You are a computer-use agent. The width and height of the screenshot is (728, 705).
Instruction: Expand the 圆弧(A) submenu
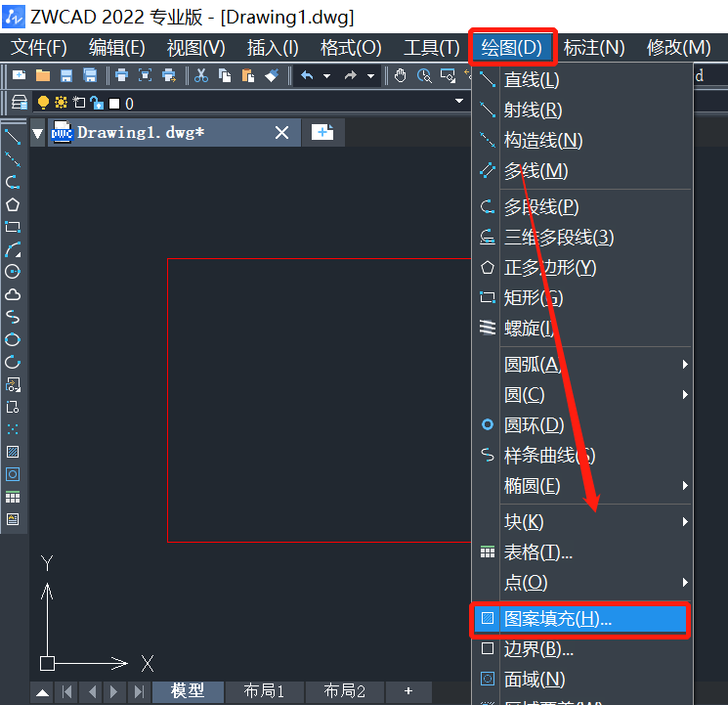pos(685,365)
